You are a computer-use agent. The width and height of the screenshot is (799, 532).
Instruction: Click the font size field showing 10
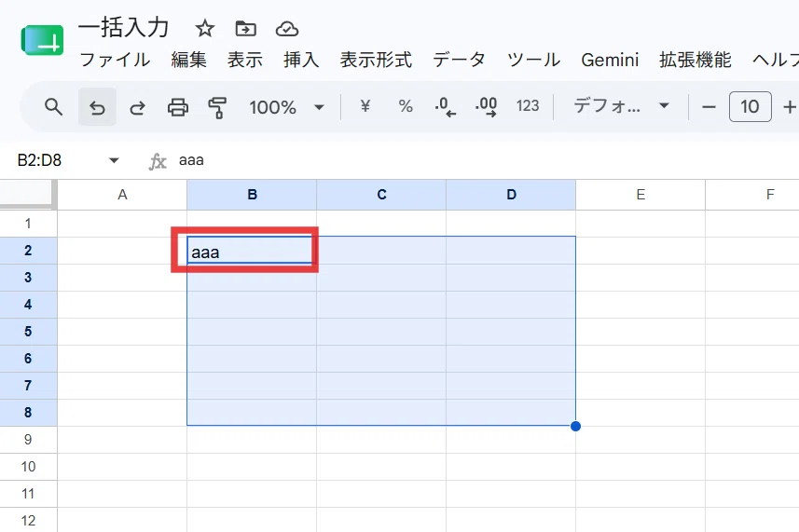coord(751,107)
